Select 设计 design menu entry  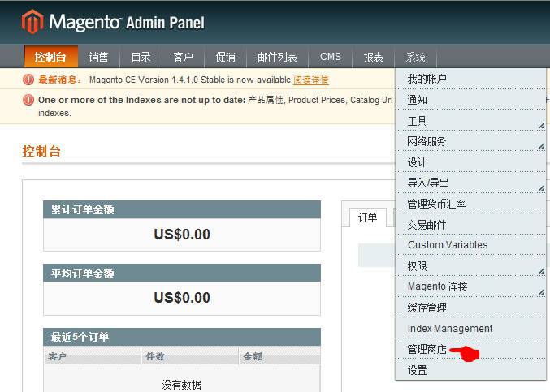click(x=470, y=162)
